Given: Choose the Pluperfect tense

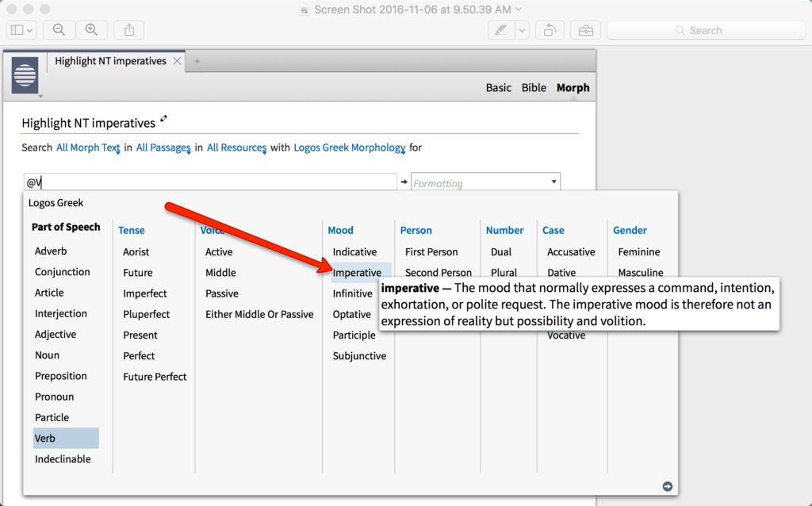Looking at the screenshot, I should (x=147, y=314).
